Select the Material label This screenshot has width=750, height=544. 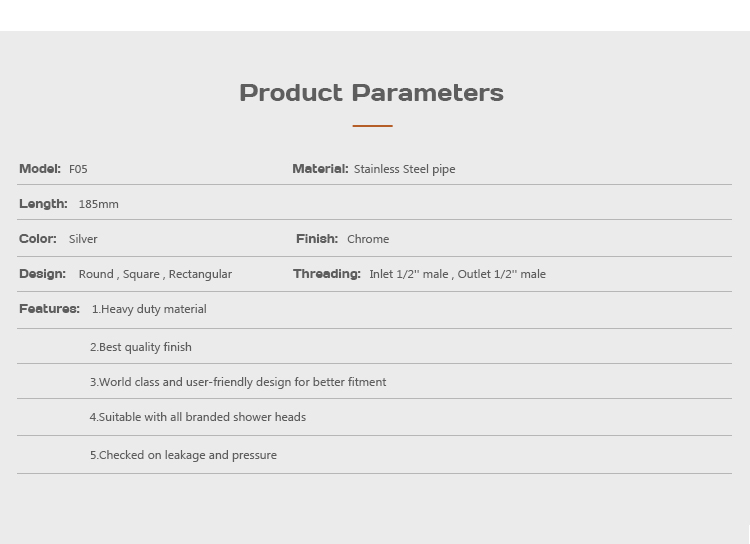[320, 169]
